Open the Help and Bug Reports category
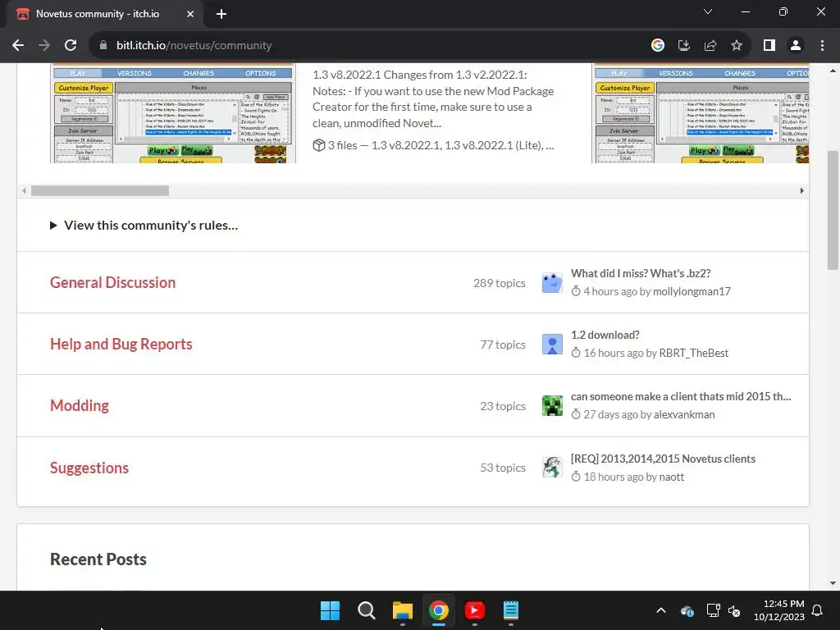Image resolution: width=840 pixels, height=630 pixels. click(x=121, y=344)
